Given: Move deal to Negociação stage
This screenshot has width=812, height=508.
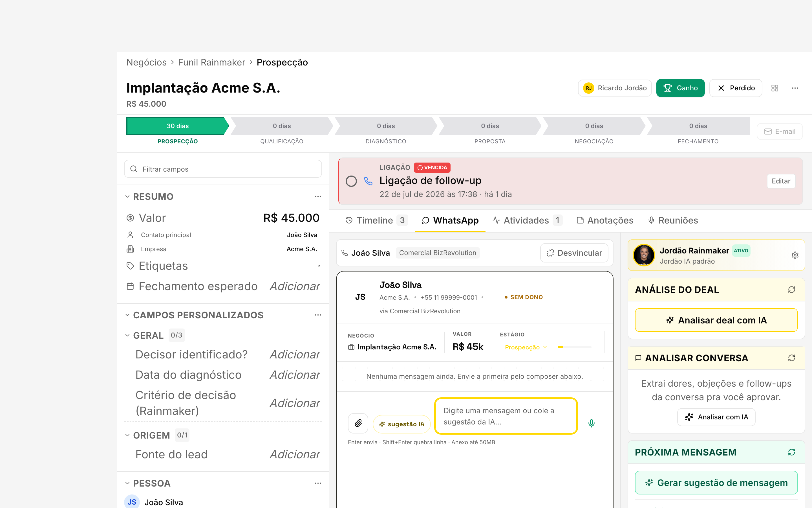Looking at the screenshot, I should (594, 126).
